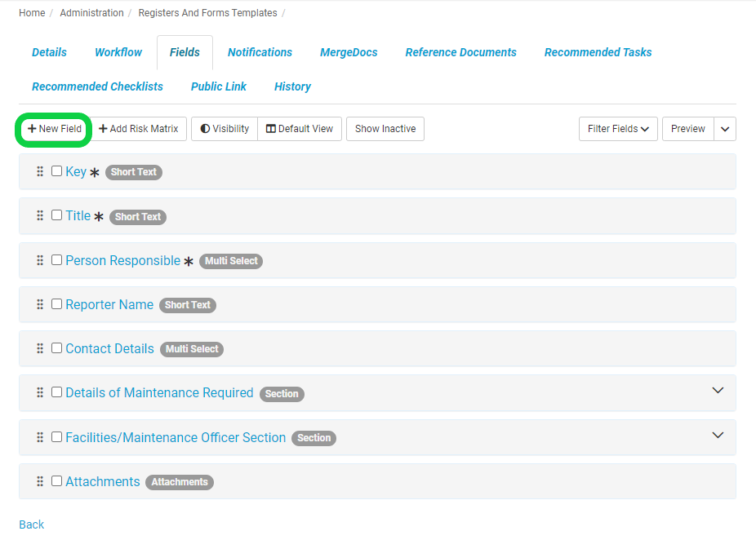Switch to the Workflow tab
The height and width of the screenshot is (540, 756).
point(118,52)
